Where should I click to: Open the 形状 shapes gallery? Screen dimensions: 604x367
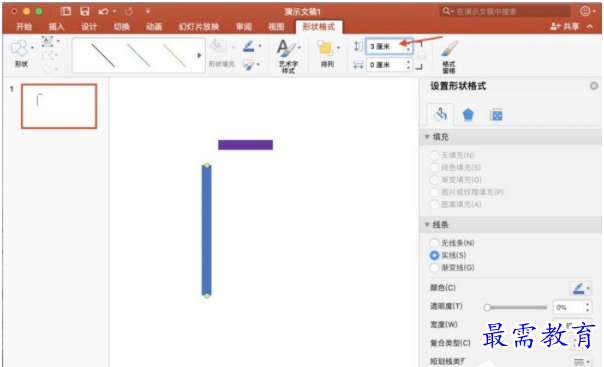tap(21, 53)
